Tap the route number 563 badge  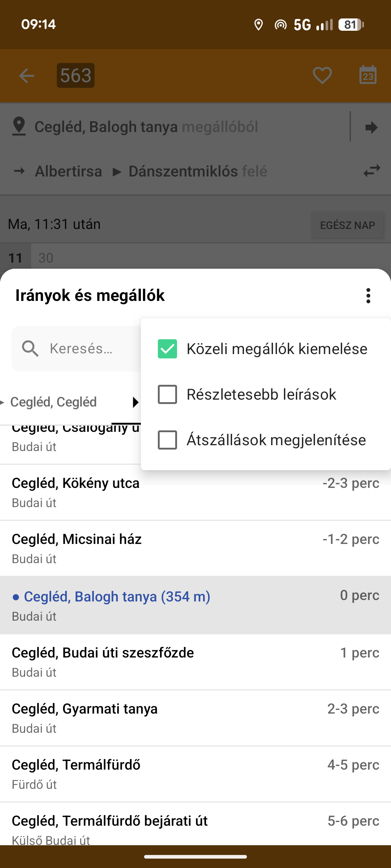tap(76, 76)
